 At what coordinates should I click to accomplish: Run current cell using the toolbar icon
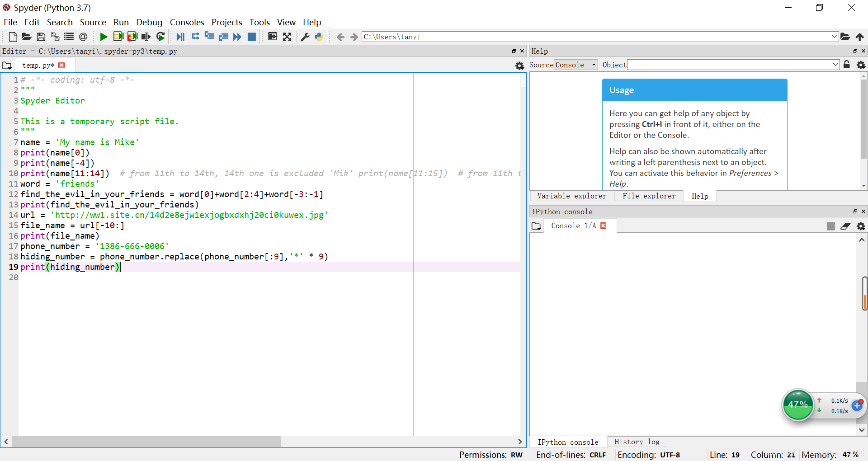tap(118, 37)
